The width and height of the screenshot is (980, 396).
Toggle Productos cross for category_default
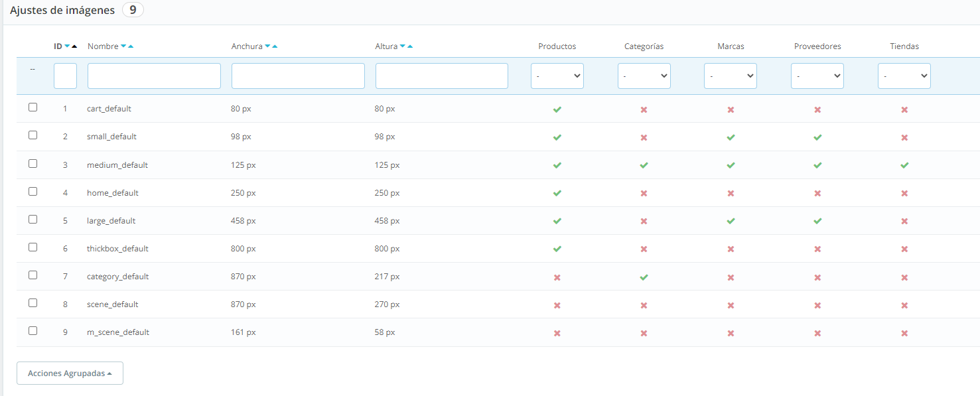tap(557, 277)
